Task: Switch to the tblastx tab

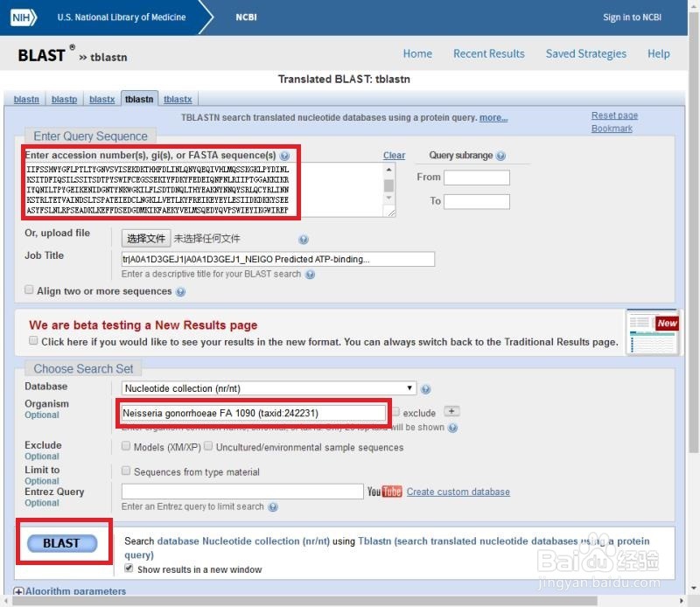Action: pos(178,99)
